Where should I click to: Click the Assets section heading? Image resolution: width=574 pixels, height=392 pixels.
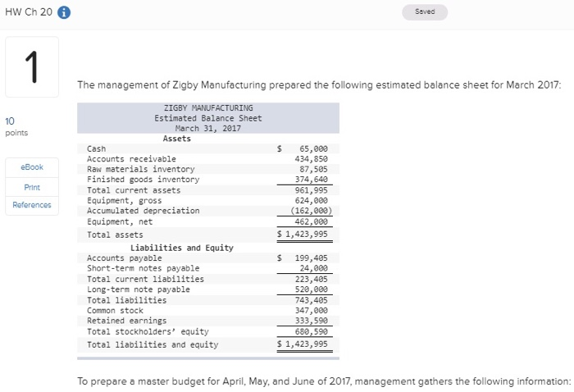pyautogui.click(x=177, y=139)
